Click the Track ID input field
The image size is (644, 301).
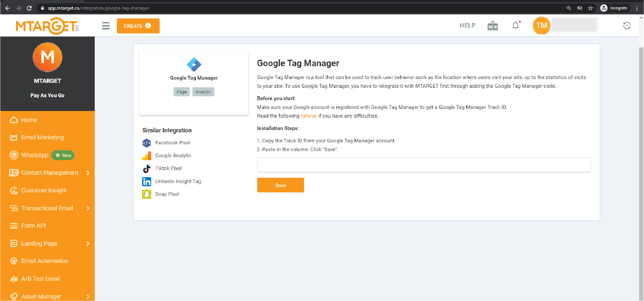[x=424, y=165]
